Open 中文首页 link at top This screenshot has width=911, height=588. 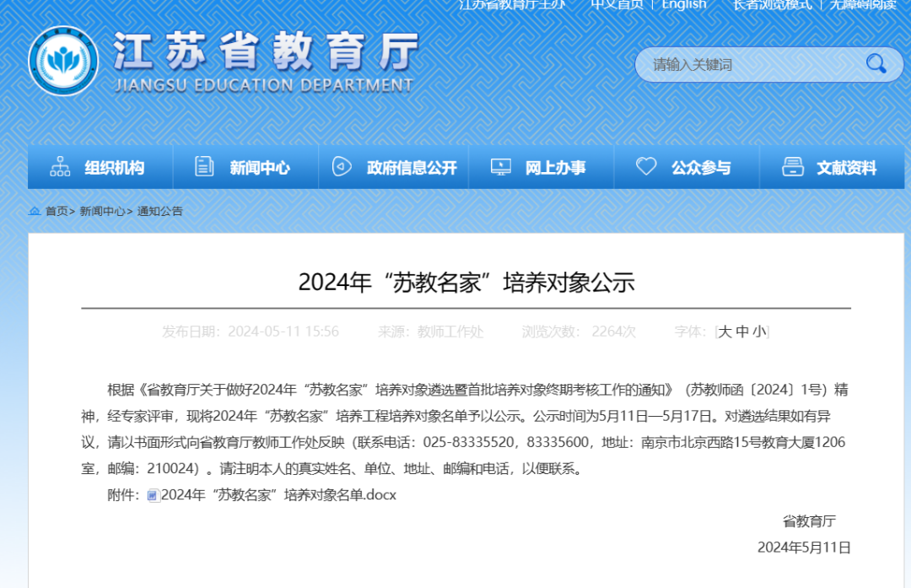(x=617, y=5)
